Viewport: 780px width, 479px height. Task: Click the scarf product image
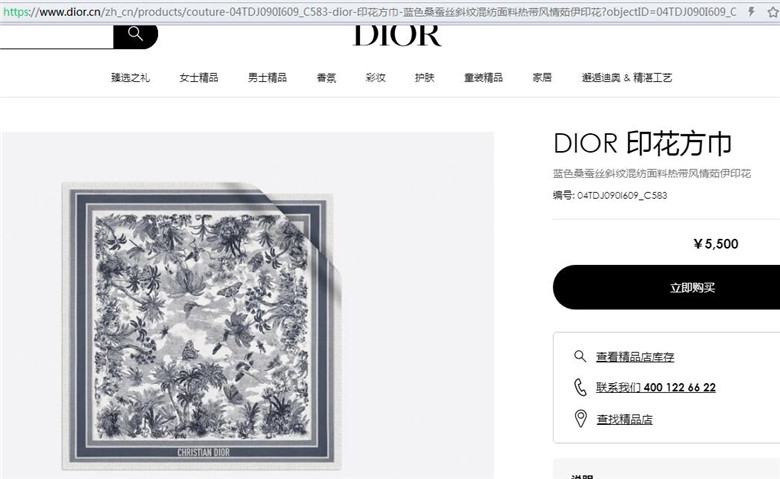click(201, 326)
